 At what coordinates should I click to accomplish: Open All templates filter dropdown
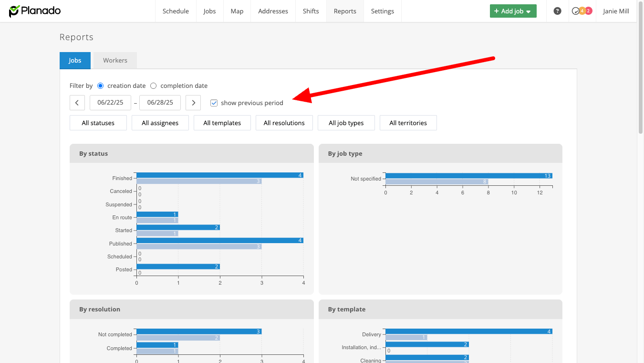click(x=222, y=123)
